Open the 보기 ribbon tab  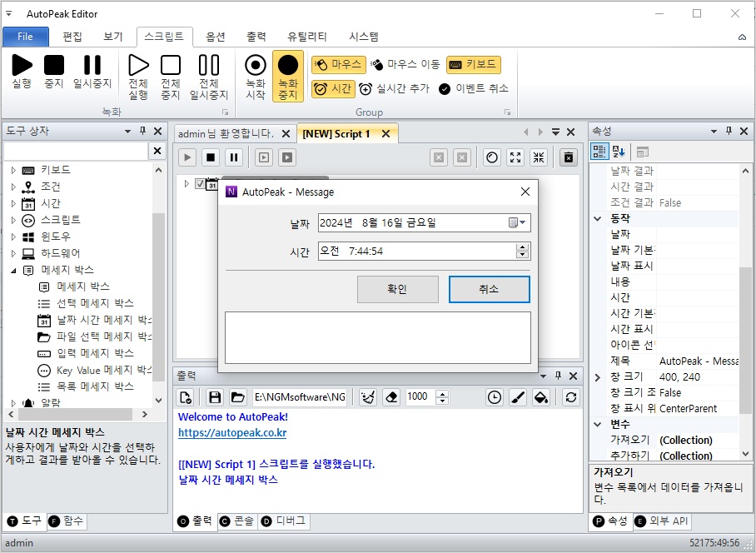point(113,37)
